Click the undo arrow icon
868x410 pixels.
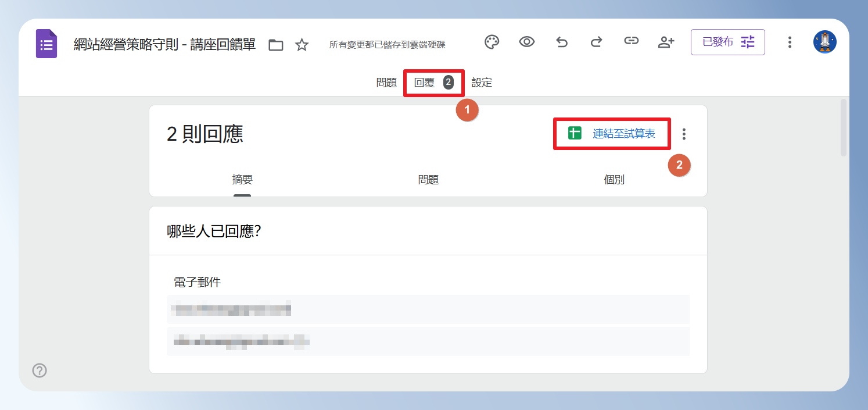(x=562, y=42)
